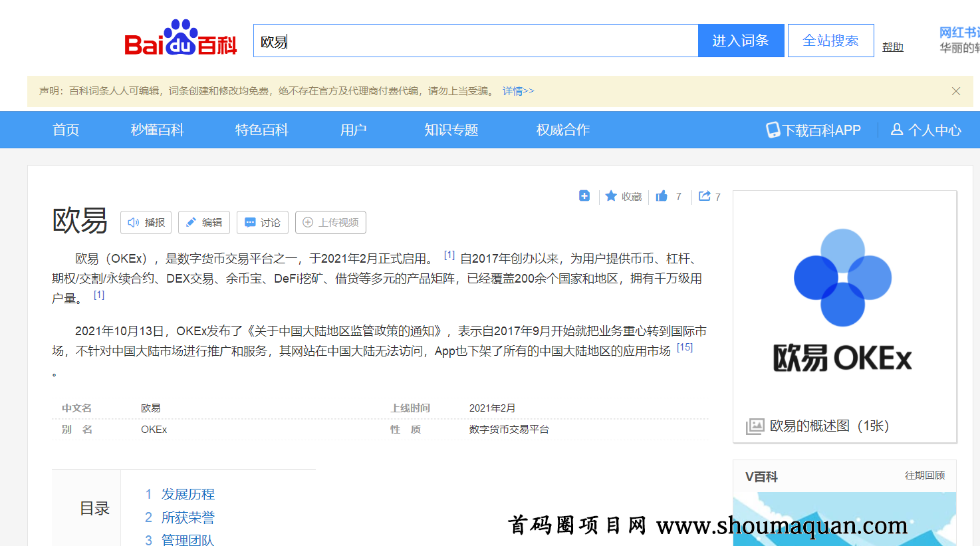Click the blue plus icon beside 收藏
Viewport: 980px width, 546px height.
pos(584,196)
